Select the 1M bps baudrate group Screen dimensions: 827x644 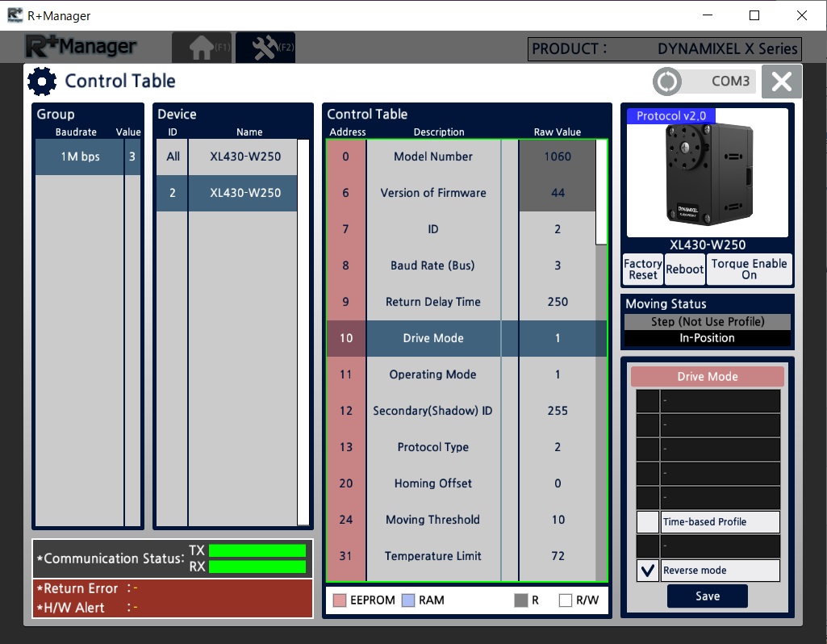(88, 157)
